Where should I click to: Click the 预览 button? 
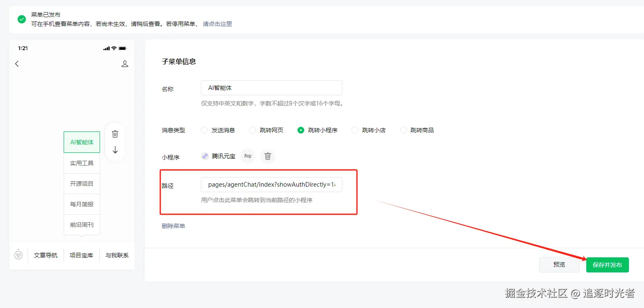[559, 265]
